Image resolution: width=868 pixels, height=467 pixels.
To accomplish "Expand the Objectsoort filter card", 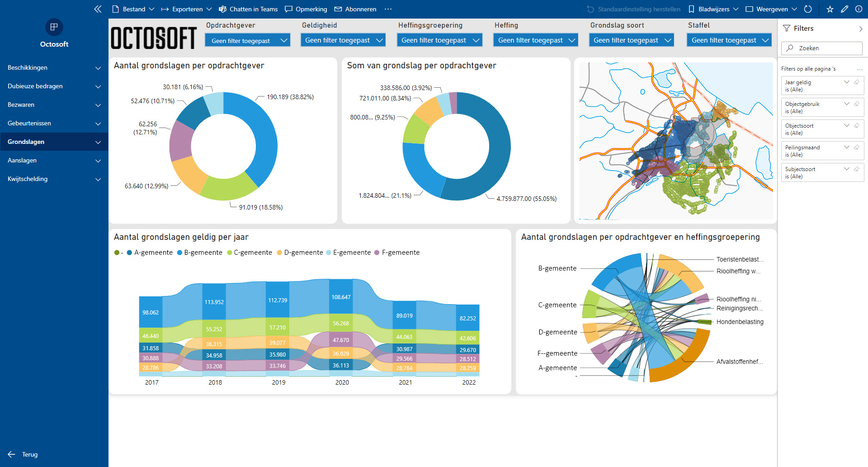I will pos(847,126).
